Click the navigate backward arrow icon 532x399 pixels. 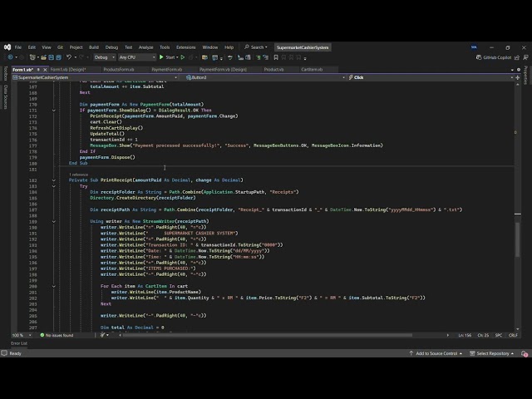tap(11, 57)
